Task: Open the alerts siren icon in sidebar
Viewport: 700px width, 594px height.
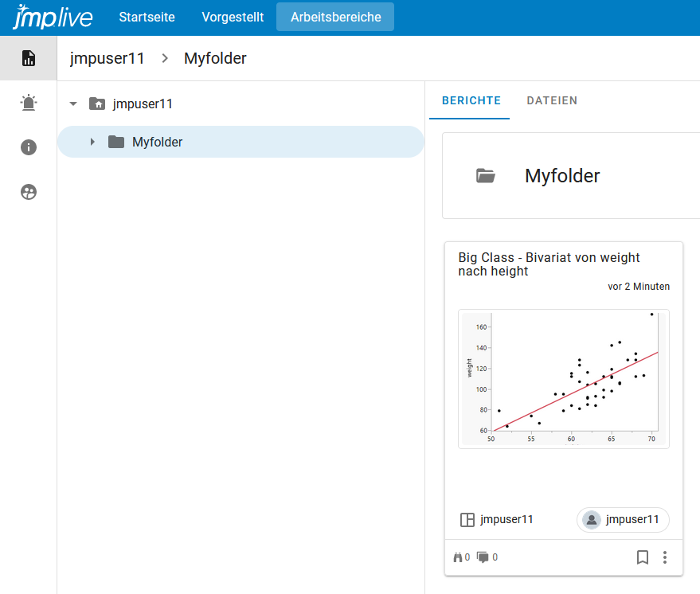Action: [x=29, y=103]
